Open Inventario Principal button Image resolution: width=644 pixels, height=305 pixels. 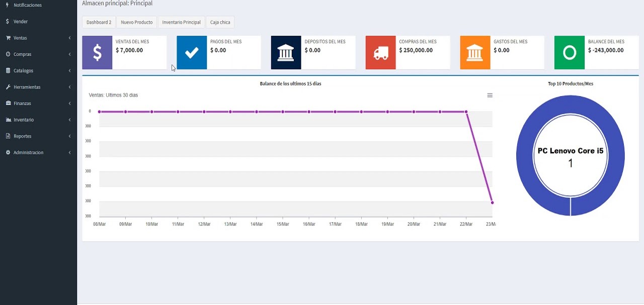coord(181,22)
